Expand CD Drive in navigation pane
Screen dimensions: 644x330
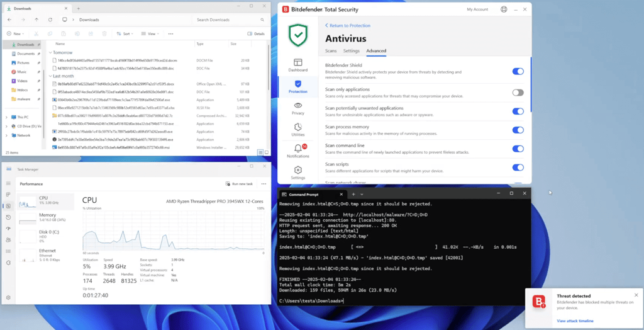tap(6, 127)
